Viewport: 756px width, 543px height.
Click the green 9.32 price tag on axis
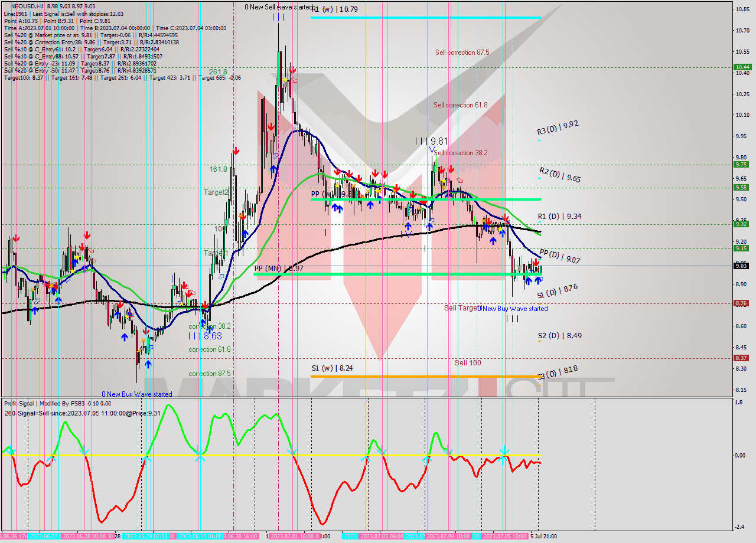click(742, 224)
